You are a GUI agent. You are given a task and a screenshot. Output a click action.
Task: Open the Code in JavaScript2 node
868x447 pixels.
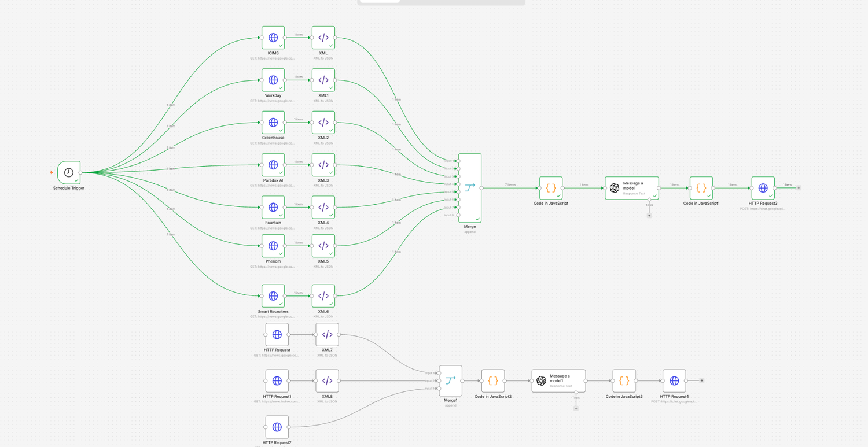(493, 380)
